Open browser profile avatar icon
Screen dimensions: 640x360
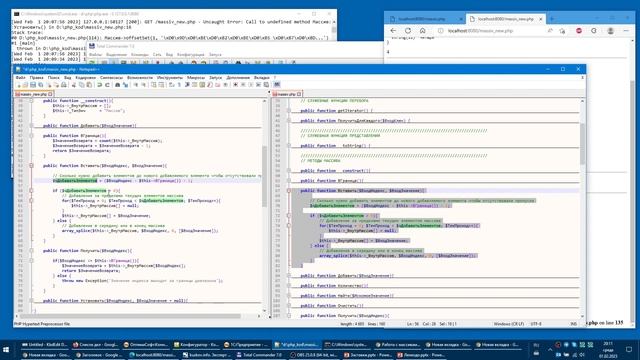610,31
